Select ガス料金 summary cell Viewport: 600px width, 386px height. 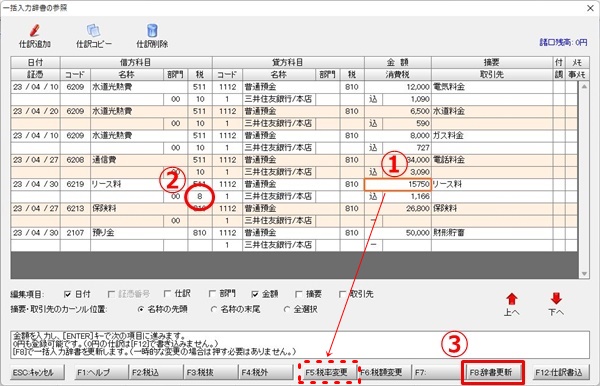click(x=492, y=135)
